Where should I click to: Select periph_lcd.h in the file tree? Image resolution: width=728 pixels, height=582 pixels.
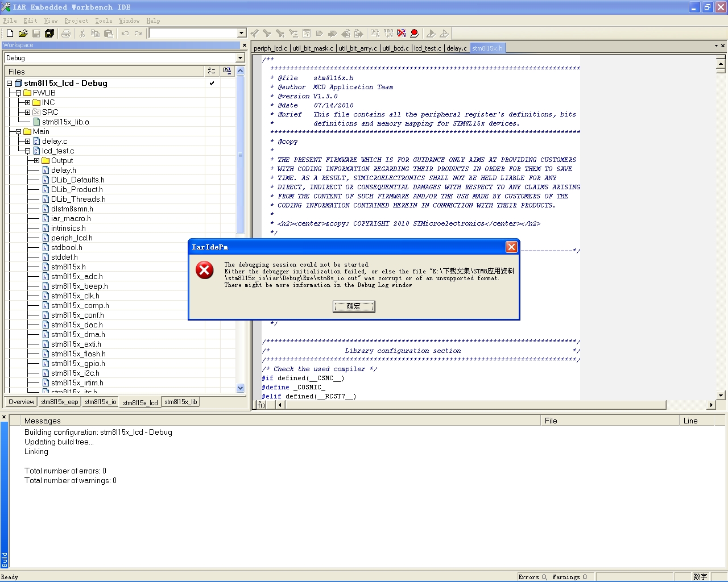coord(72,238)
